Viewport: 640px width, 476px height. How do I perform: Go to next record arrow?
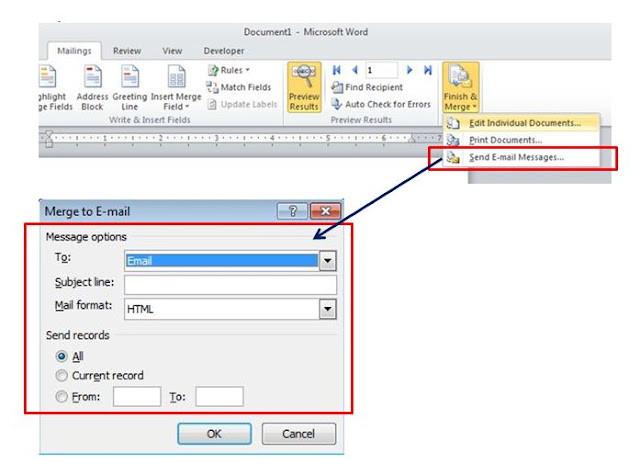[x=409, y=70]
